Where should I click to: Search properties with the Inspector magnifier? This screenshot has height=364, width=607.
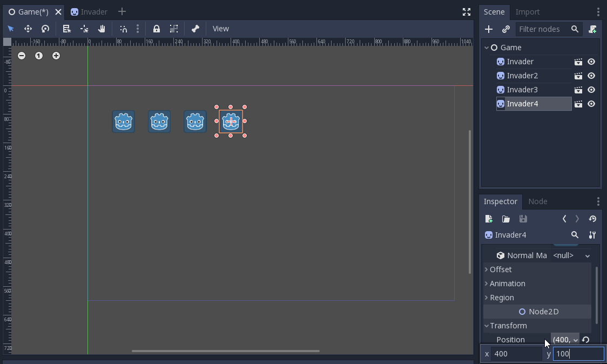click(x=575, y=235)
